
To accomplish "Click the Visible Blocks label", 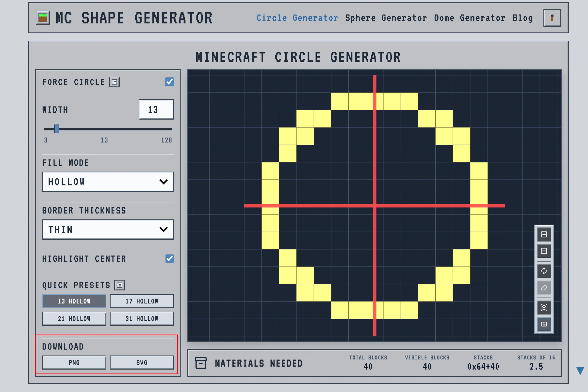I will point(427,358).
